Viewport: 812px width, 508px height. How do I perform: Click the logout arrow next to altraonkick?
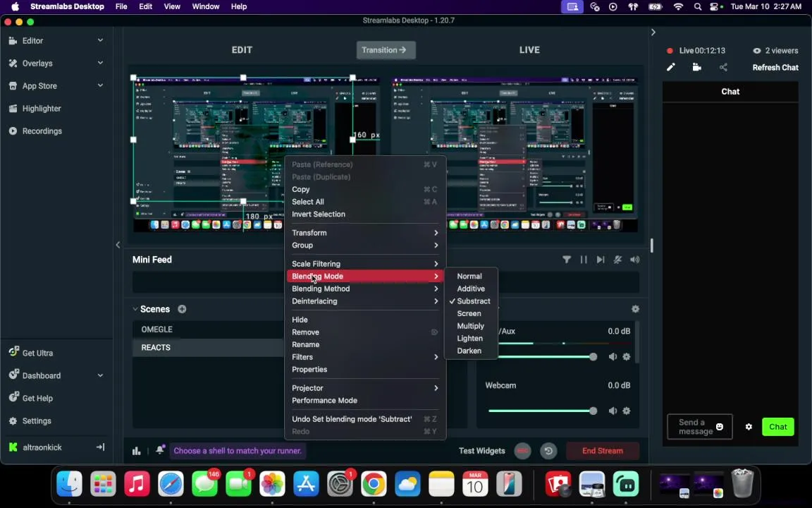[101, 447]
